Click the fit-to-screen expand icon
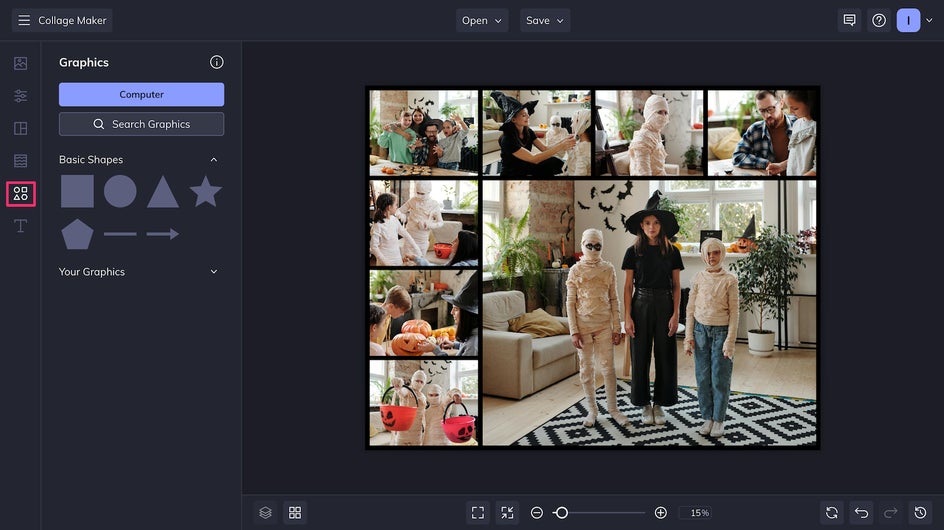944x530 pixels. pos(478,513)
